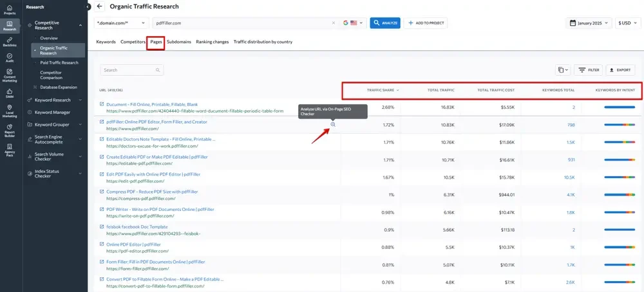This screenshot has width=644, height=292.
Task: Open the Document - Fill Online external link icon
Action: 102,105
